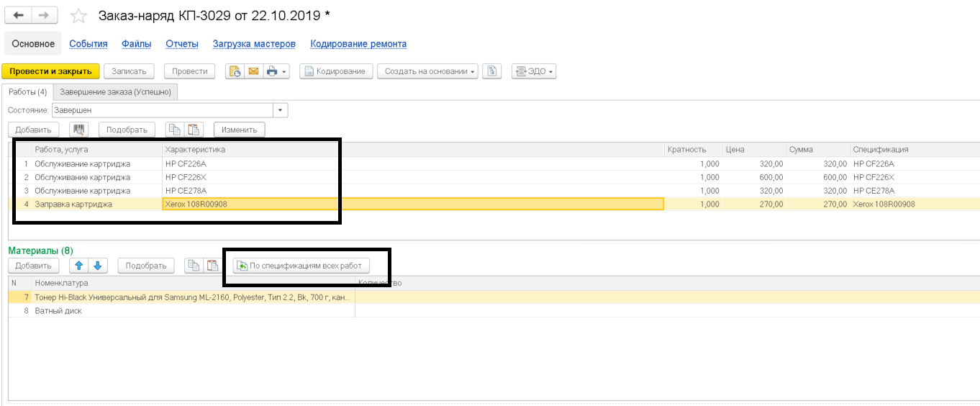Viewport: 980px width, 406px height.
Task: Expand the Состояние dropdown list
Action: 280,110
